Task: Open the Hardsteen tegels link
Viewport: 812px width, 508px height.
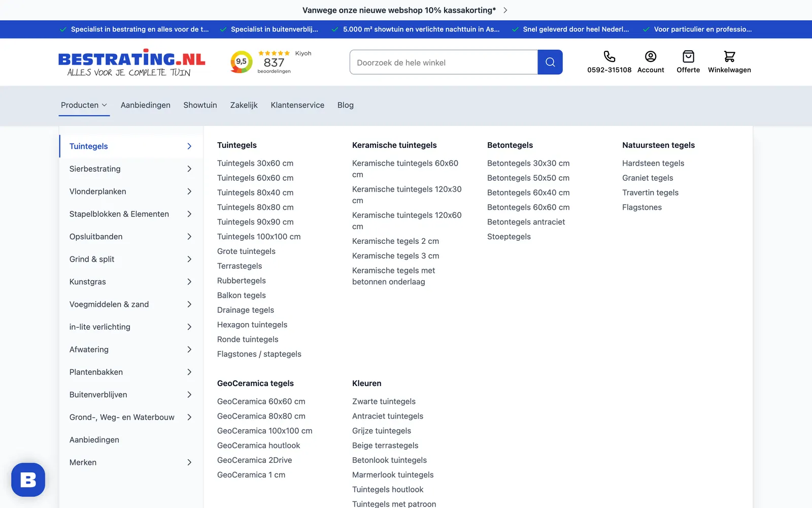Action: point(653,163)
